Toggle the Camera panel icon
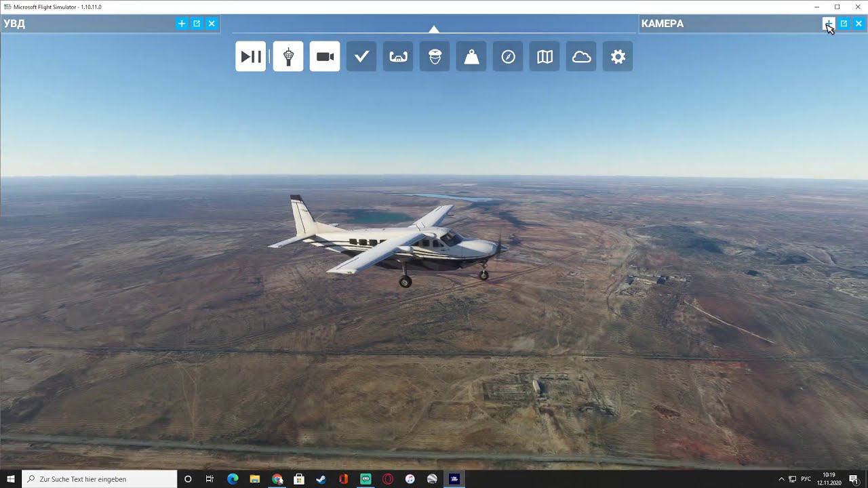Viewport: 868px width, 488px height. point(325,57)
